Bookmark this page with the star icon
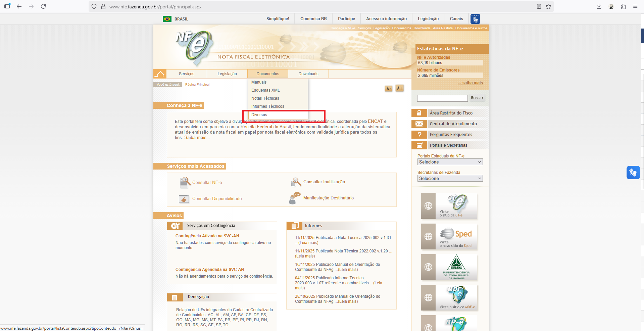644x332 pixels. coord(548,6)
